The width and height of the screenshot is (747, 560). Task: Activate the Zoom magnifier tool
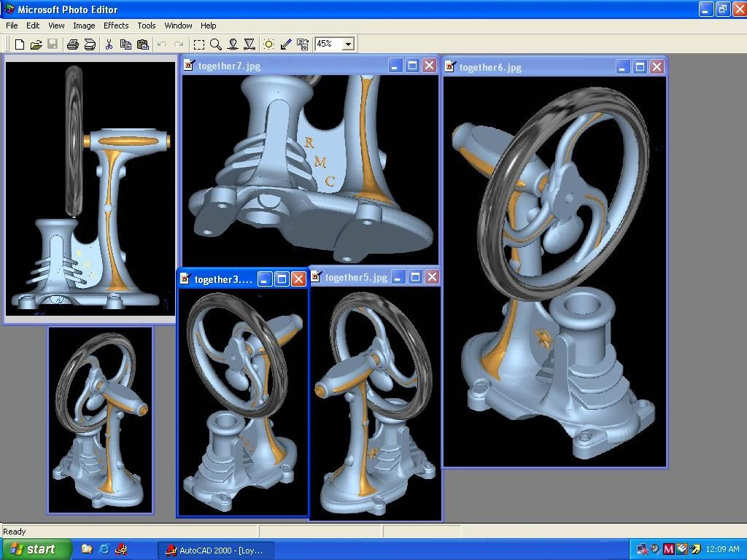(x=216, y=44)
